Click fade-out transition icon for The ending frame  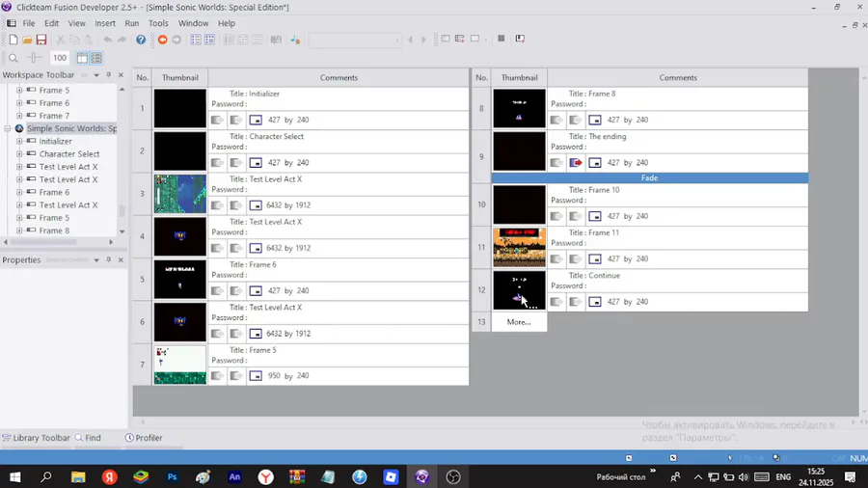tap(576, 163)
